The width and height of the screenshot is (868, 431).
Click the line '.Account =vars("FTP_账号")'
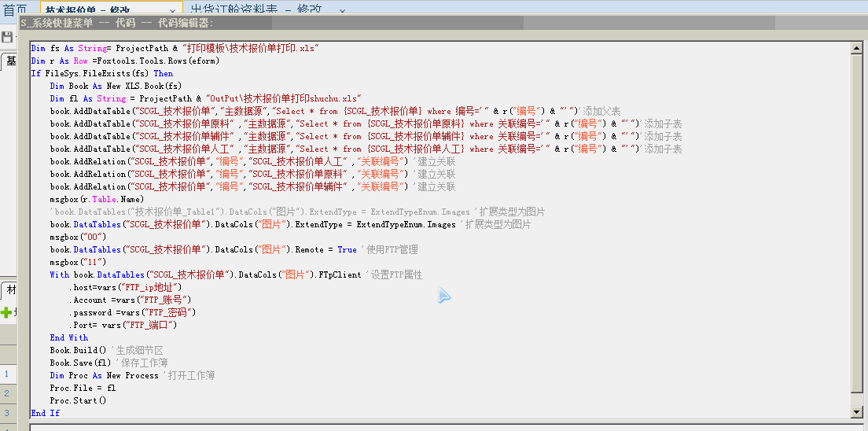pyautogui.click(x=130, y=300)
